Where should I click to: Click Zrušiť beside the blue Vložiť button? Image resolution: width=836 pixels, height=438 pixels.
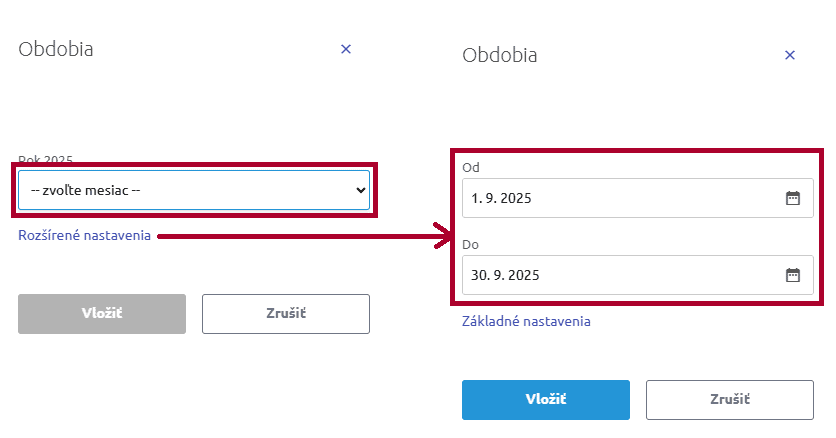[729, 399]
